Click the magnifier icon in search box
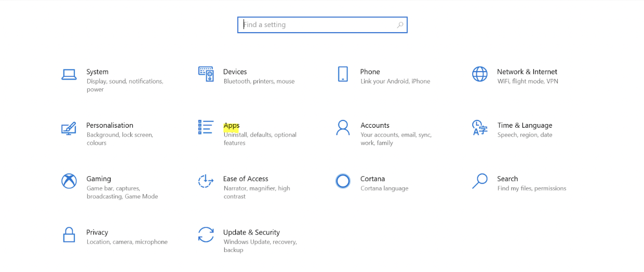The height and width of the screenshot is (272, 644). (400, 25)
